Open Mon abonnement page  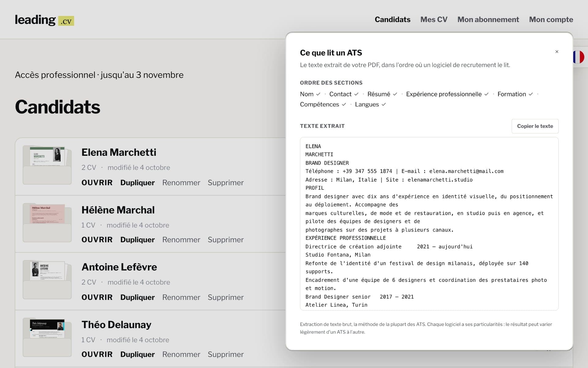[488, 19]
